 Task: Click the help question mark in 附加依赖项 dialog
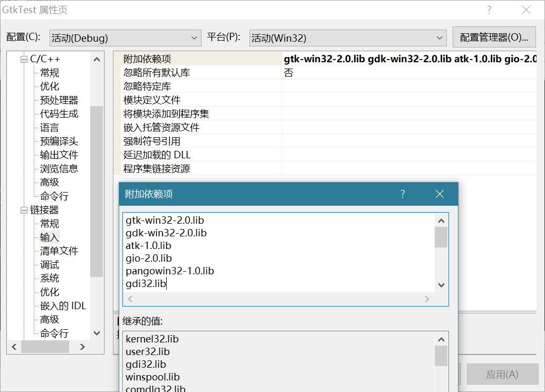coord(403,194)
